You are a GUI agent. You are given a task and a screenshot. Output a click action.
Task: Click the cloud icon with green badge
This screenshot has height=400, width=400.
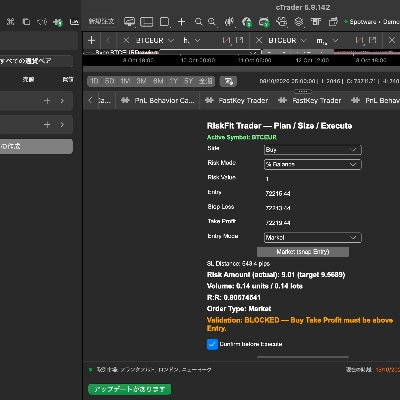click(247, 22)
